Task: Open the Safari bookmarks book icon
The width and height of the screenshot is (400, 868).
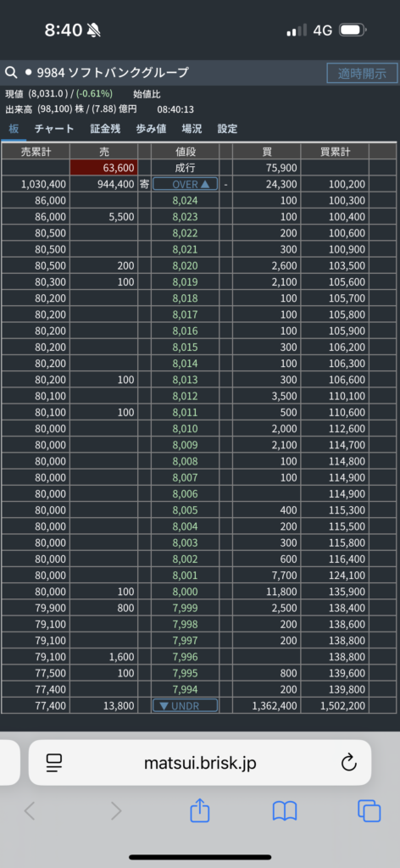Action: (x=285, y=811)
